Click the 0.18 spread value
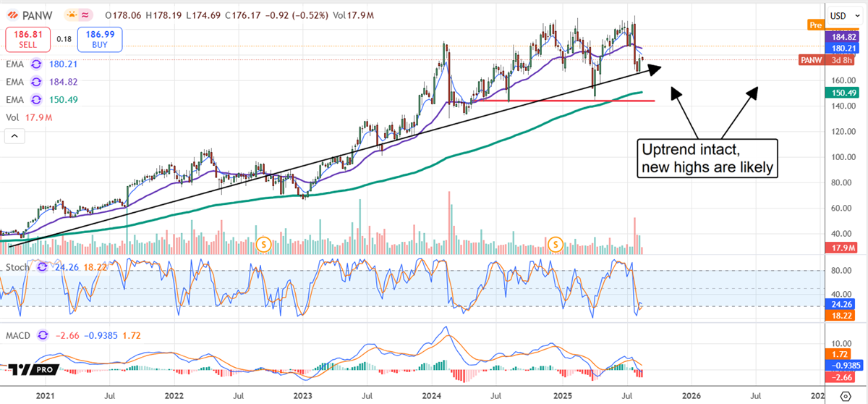 click(64, 41)
